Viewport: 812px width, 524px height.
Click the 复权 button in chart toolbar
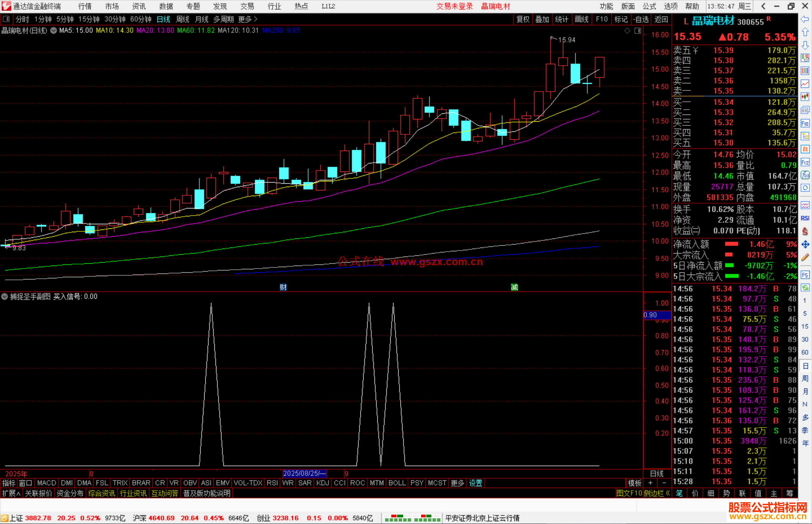pos(523,19)
